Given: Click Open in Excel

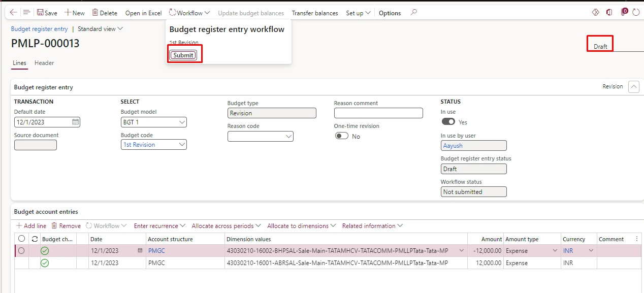Looking at the screenshot, I should 143,13.
